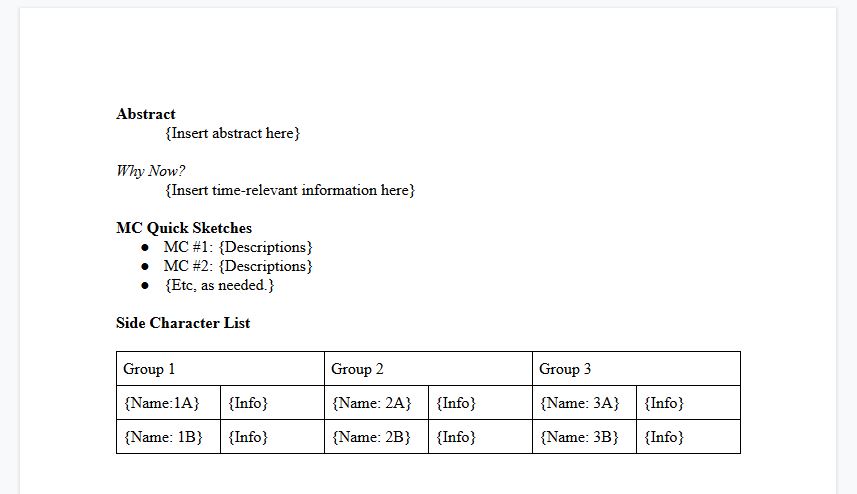The width and height of the screenshot is (857, 494).
Task: Click the {Name: 2A} table cell
Action: click(371, 403)
